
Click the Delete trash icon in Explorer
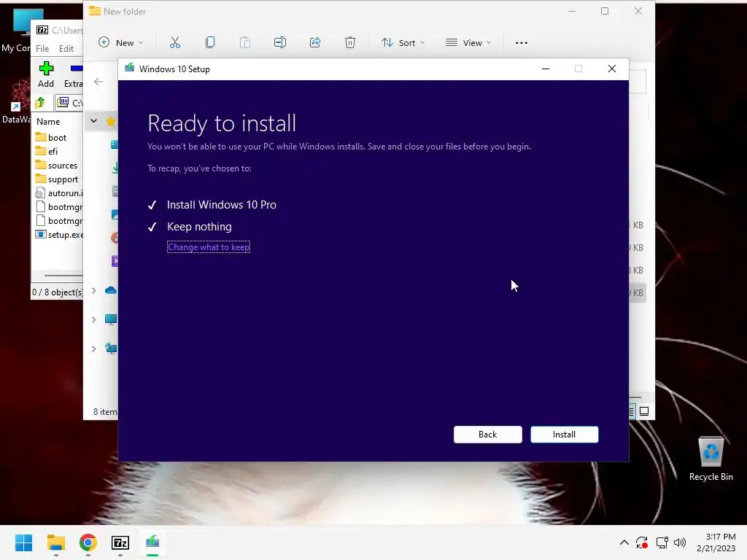click(349, 42)
